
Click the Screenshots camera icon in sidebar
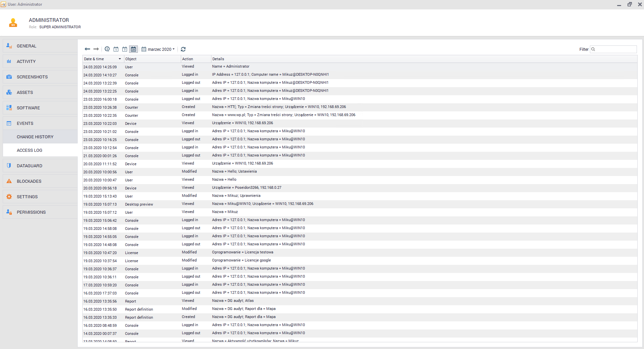point(9,77)
